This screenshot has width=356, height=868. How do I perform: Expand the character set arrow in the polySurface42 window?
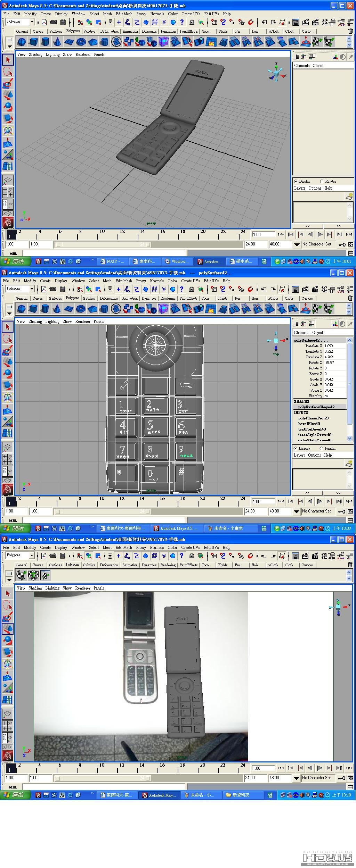click(x=296, y=511)
